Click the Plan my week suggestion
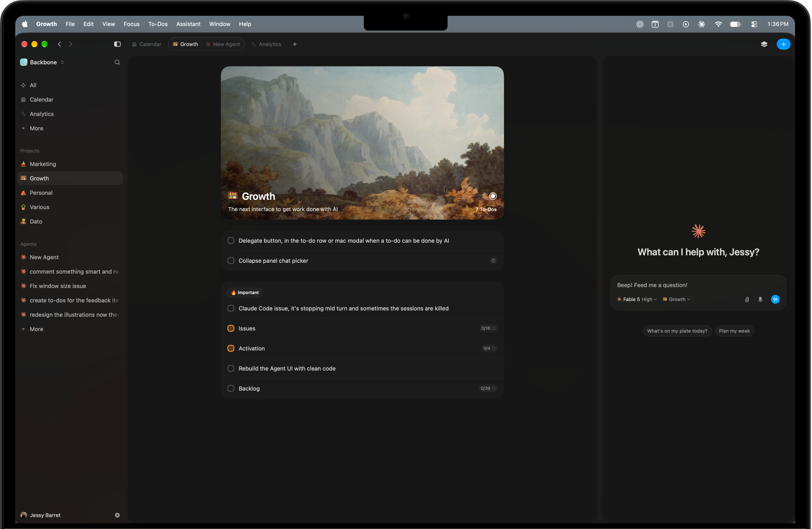Image resolution: width=812 pixels, height=529 pixels. coord(734,331)
